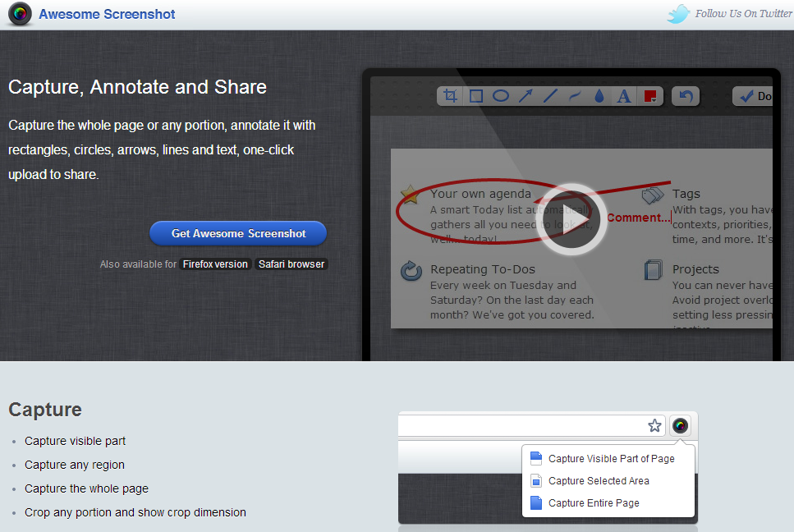Open the Firefox version link
Viewport: 794px width, 532px height.
click(x=215, y=264)
